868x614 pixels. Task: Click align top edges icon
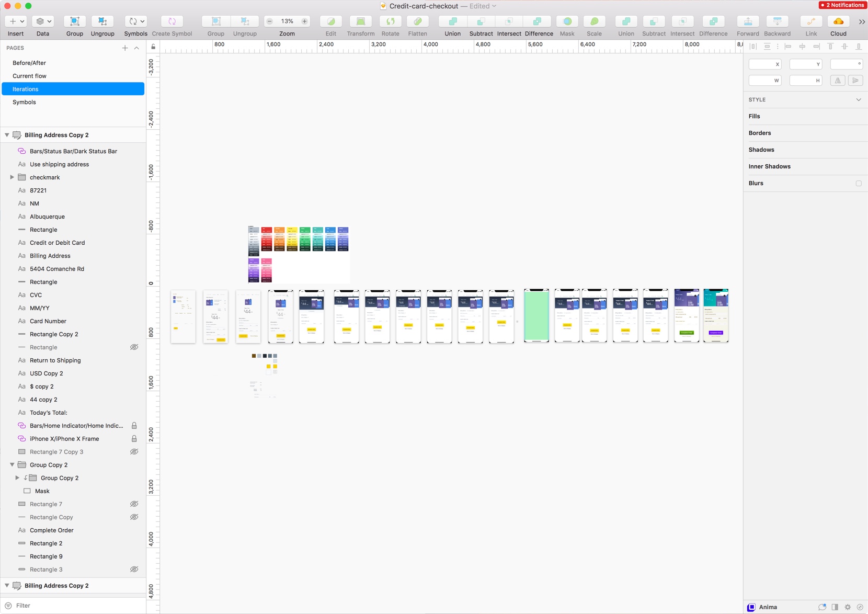click(x=830, y=47)
